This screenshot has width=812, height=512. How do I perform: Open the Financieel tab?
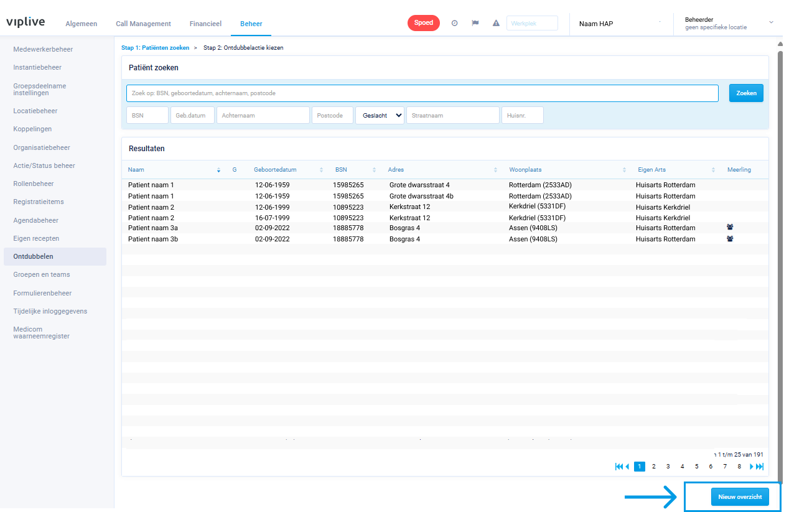click(x=205, y=24)
